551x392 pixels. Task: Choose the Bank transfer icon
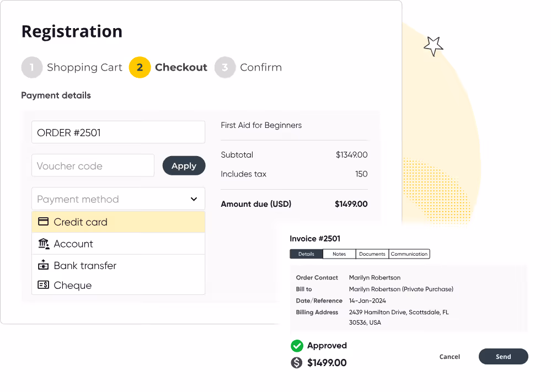tap(43, 265)
